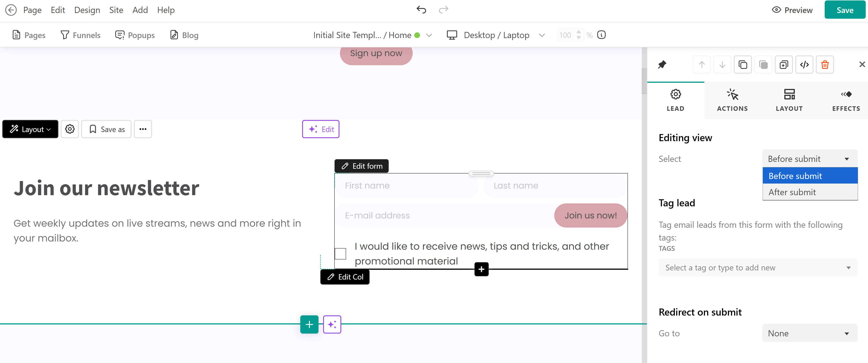The image size is (868, 363).
Task: Open section settings gear icon
Action: (70, 129)
